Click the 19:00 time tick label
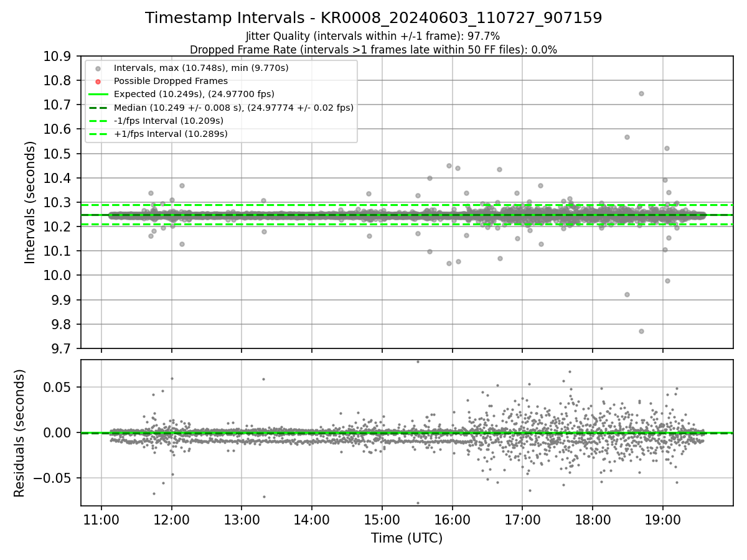 [662, 520]
